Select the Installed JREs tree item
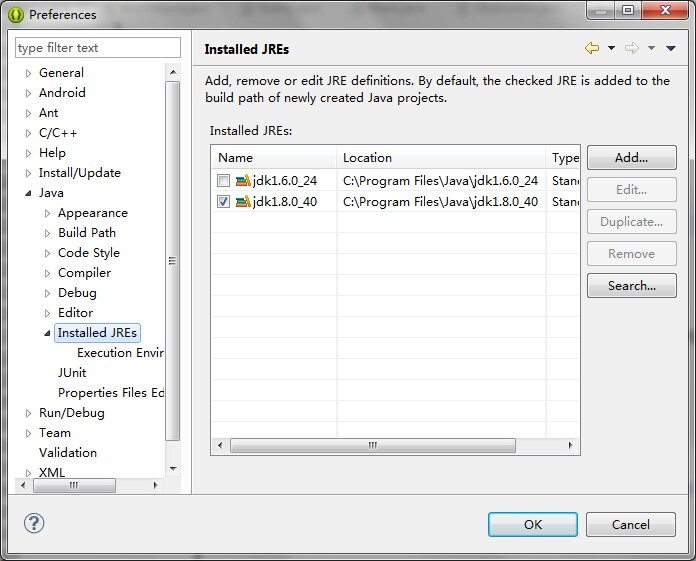Image resolution: width=696 pixels, height=561 pixels. 97,333
